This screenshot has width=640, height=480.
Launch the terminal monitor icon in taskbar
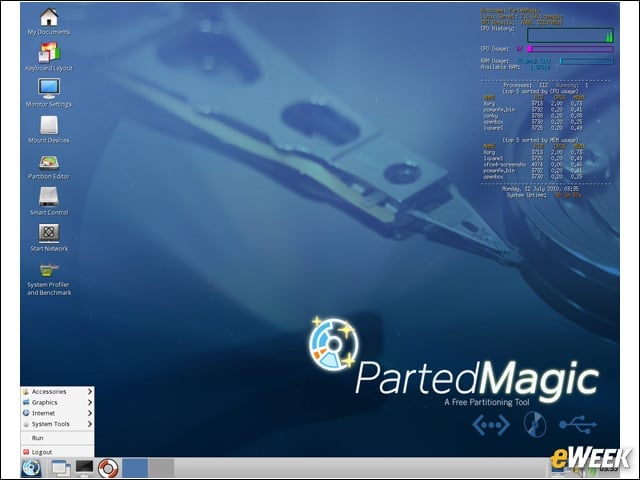click(x=84, y=468)
